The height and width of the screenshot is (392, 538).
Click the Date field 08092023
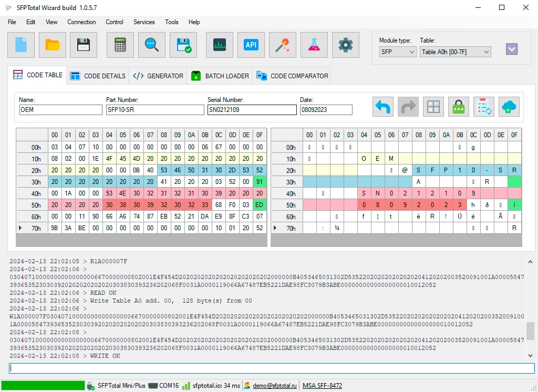[x=326, y=110]
